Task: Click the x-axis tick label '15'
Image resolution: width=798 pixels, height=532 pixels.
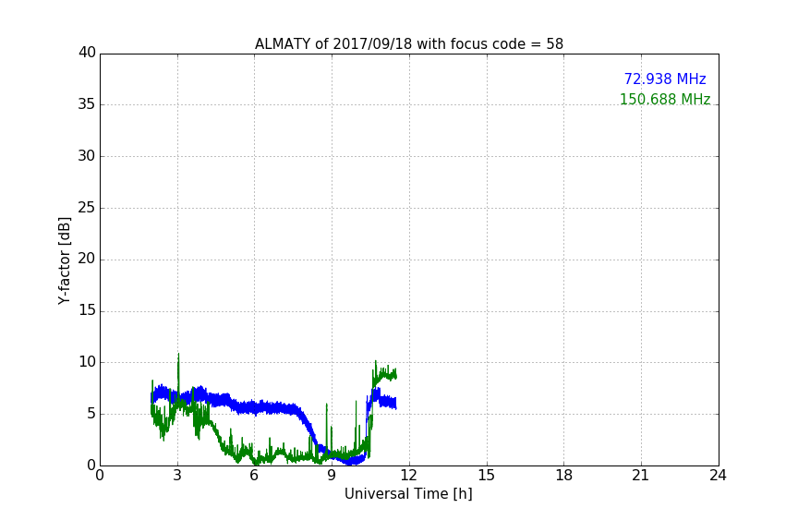Action: click(487, 476)
